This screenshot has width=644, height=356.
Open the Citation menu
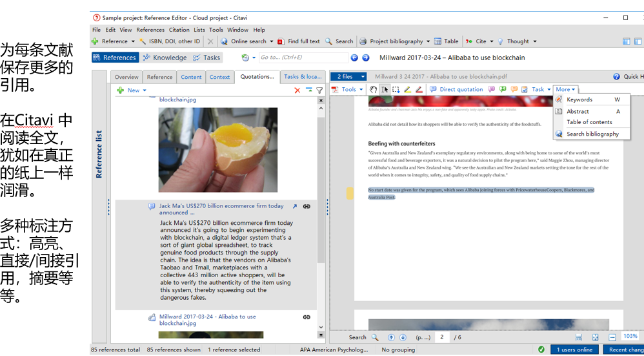pyautogui.click(x=179, y=30)
